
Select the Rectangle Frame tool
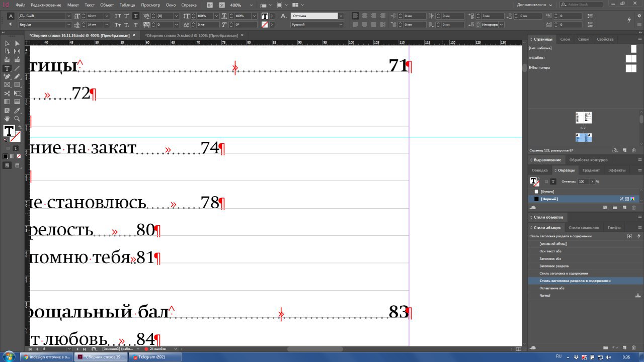point(7,85)
